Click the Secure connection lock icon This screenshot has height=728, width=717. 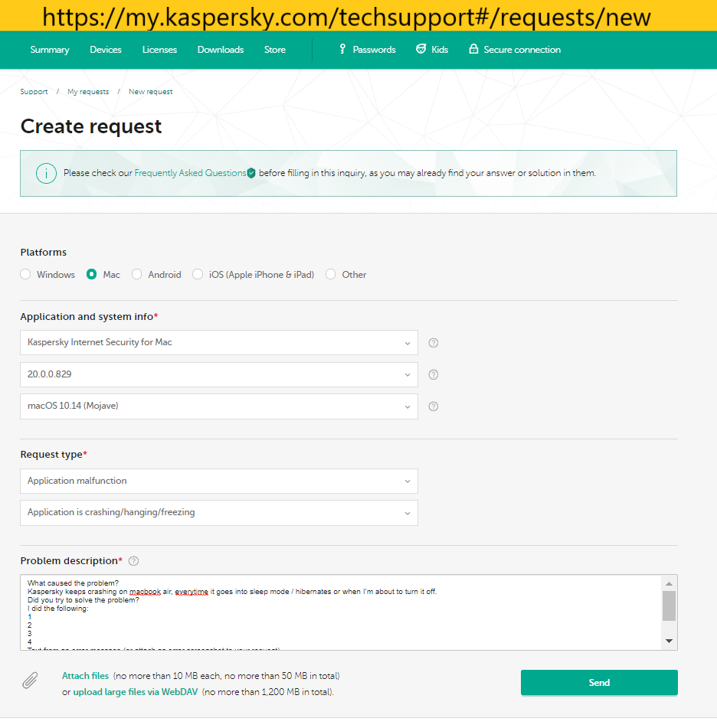(x=473, y=49)
